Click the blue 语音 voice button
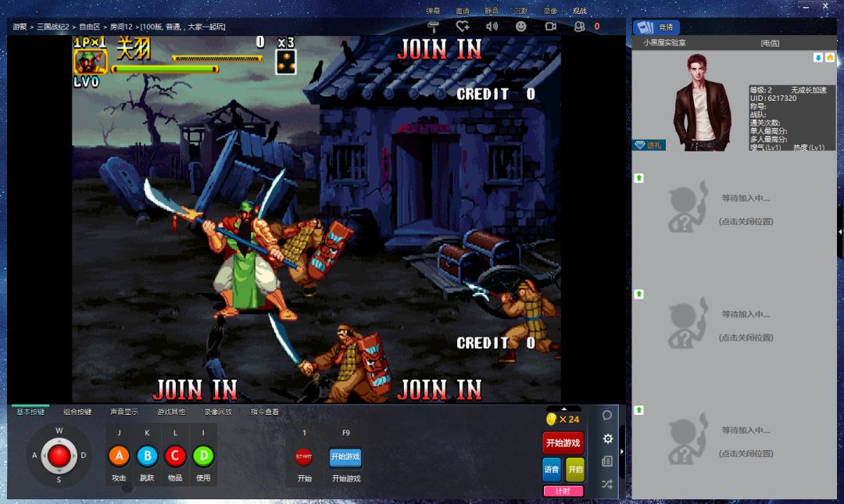Image resolution: width=844 pixels, height=504 pixels. [552, 469]
